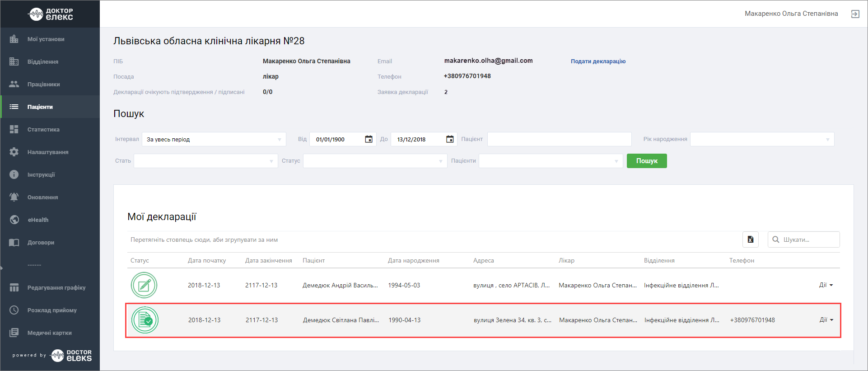Click the Пацієнти list icon

coord(14,107)
